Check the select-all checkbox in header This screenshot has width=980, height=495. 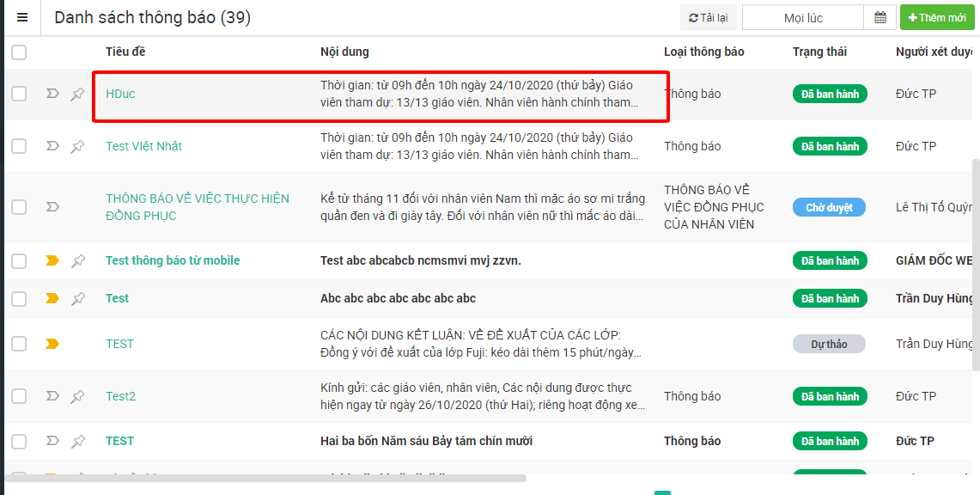click(x=19, y=52)
